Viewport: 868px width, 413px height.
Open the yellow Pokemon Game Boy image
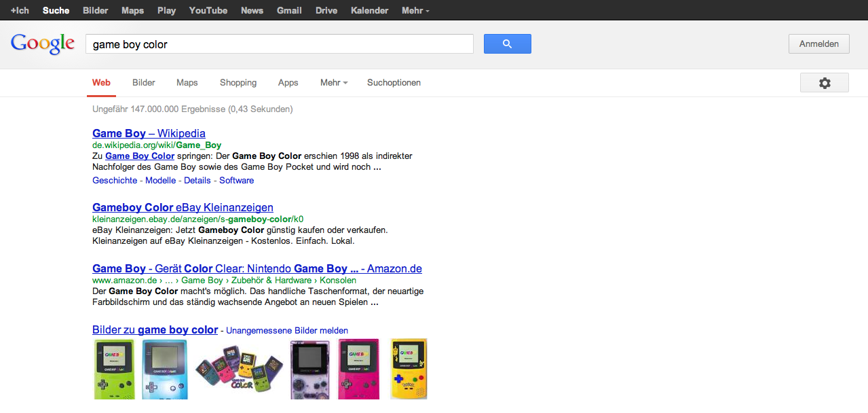[x=409, y=369]
